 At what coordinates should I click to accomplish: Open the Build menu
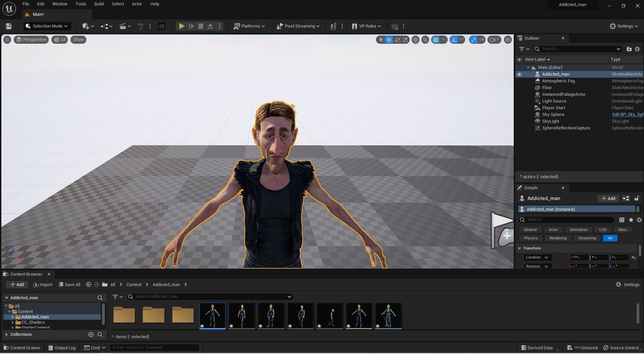99,4
